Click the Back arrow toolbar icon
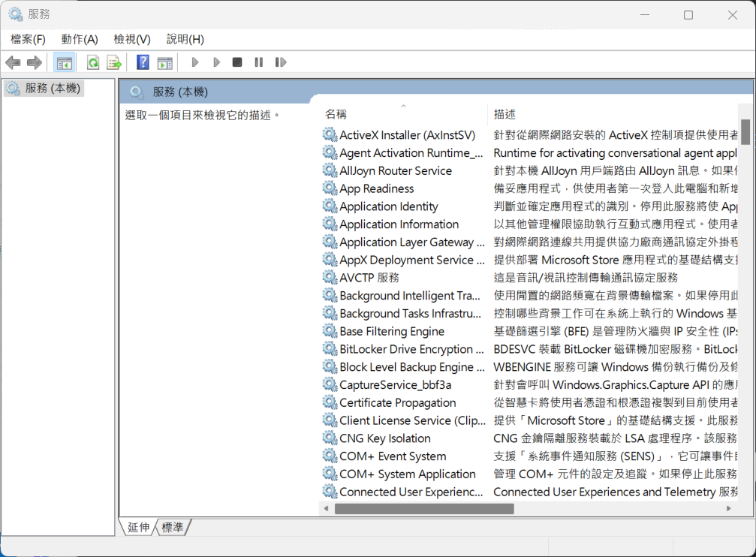756x557 pixels. pyautogui.click(x=13, y=62)
